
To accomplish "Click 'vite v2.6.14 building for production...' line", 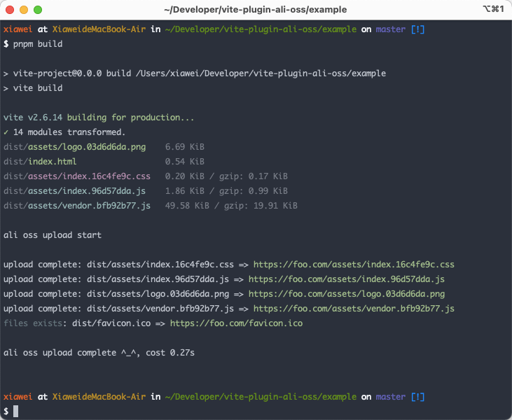I will [x=99, y=118].
